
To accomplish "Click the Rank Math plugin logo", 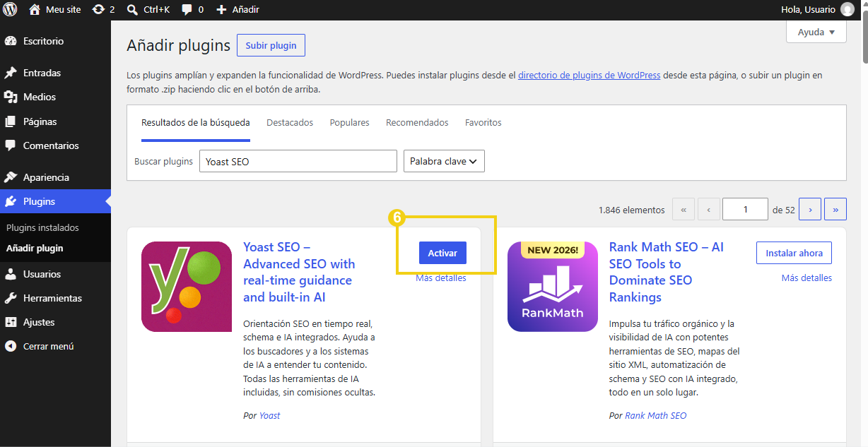I will coord(553,287).
